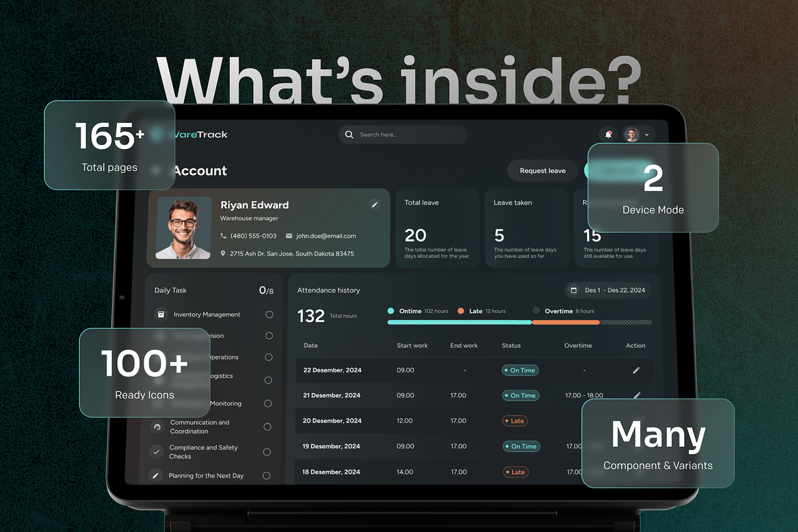Screen dimensions: 798x532
Task: Click Riyan Edward's profile photo
Action: (x=184, y=227)
